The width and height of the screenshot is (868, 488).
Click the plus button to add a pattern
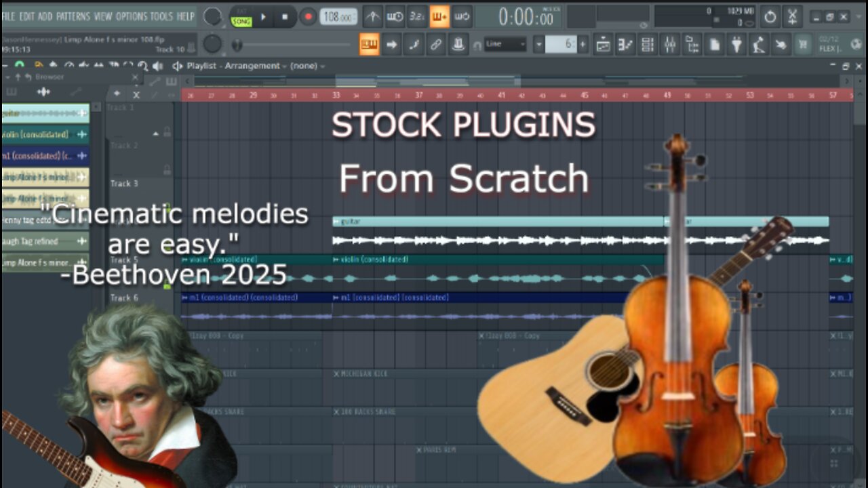click(583, 45)
